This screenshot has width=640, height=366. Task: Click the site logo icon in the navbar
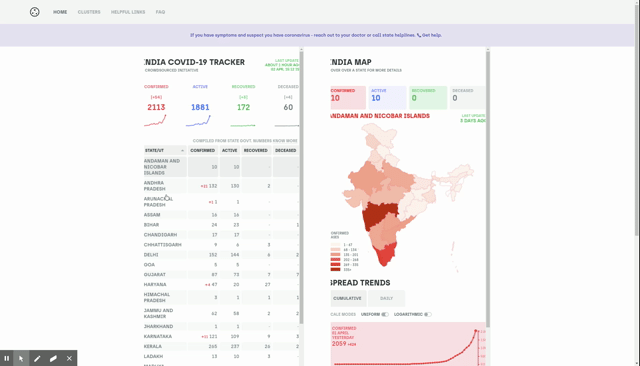point(35,12)
